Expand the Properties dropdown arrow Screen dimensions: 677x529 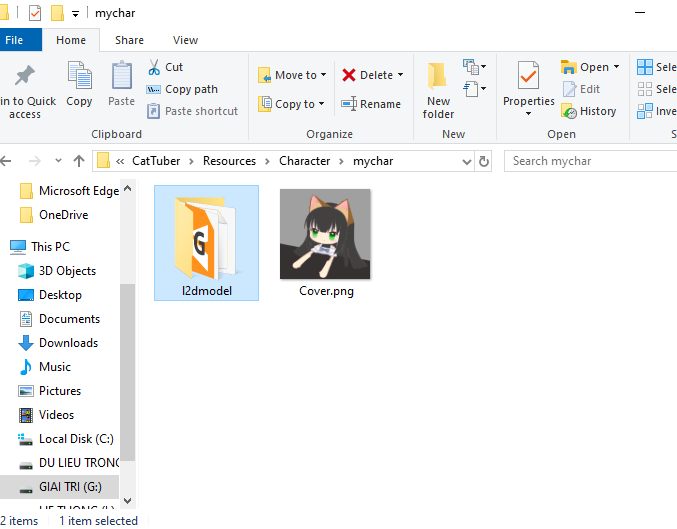click(x=528, y=114)
